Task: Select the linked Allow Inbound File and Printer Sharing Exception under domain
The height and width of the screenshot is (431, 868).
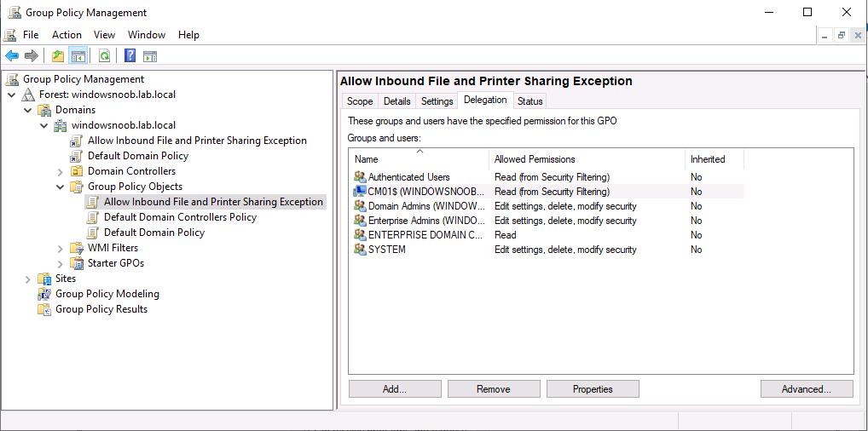Action: pos(197,141)
